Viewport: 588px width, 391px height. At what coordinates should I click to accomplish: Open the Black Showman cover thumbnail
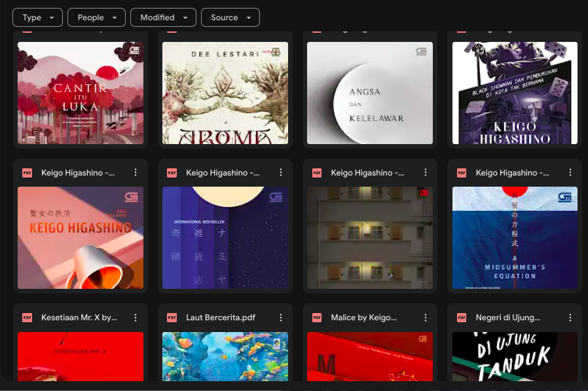click(515, 93)
